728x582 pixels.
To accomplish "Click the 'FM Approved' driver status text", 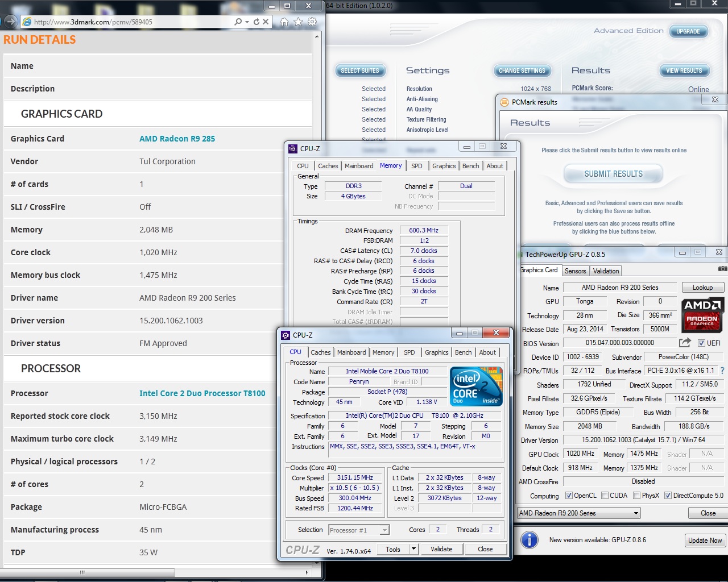I will 163,343.
